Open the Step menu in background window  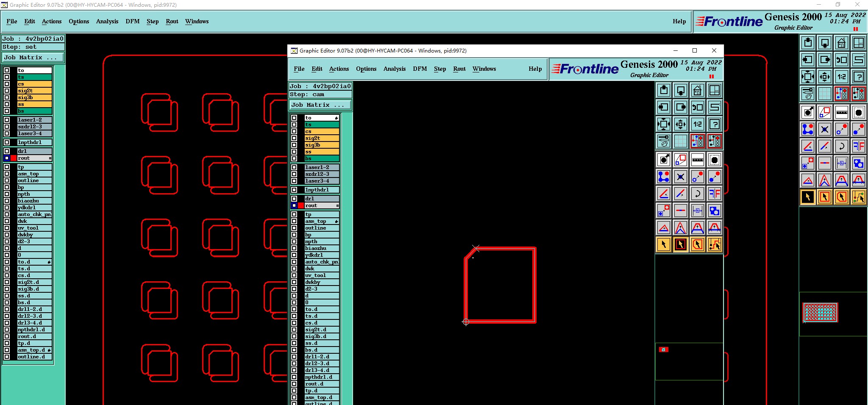pos(153,21)
